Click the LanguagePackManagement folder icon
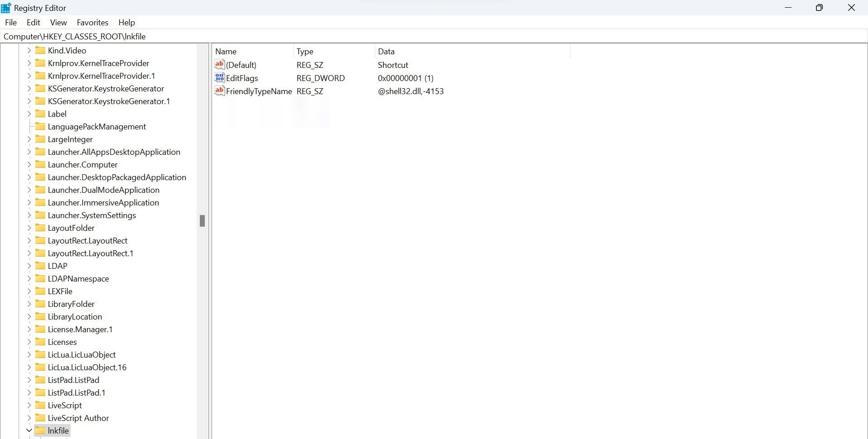This screenshot has height=439, width=868. 40,126
